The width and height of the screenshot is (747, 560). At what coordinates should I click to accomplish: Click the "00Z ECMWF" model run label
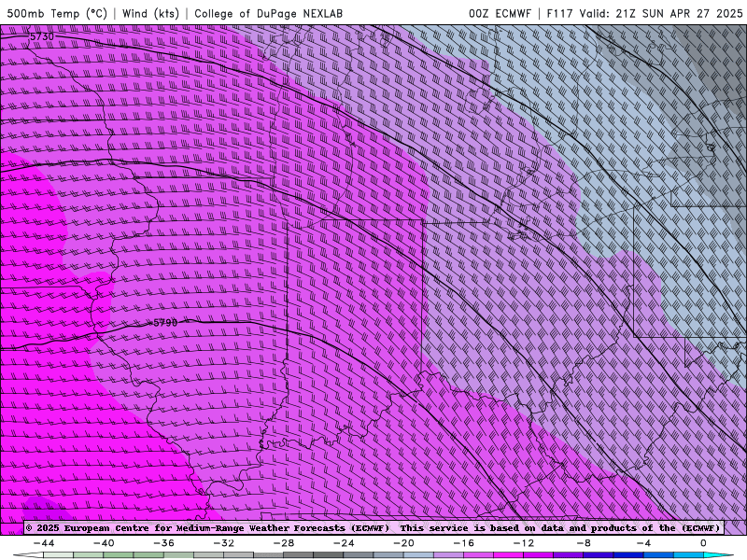[x=500, y=13]
